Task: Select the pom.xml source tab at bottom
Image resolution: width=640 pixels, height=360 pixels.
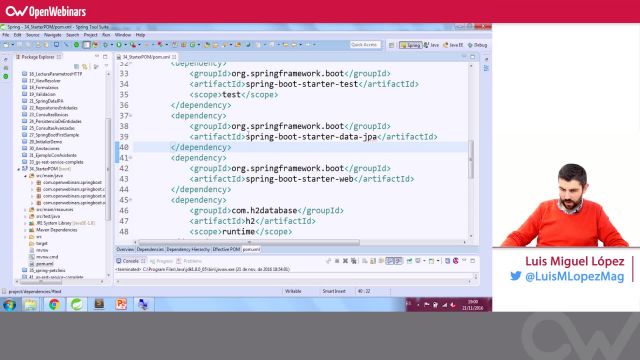Action: pyautogui.click(x=251, y=249)
